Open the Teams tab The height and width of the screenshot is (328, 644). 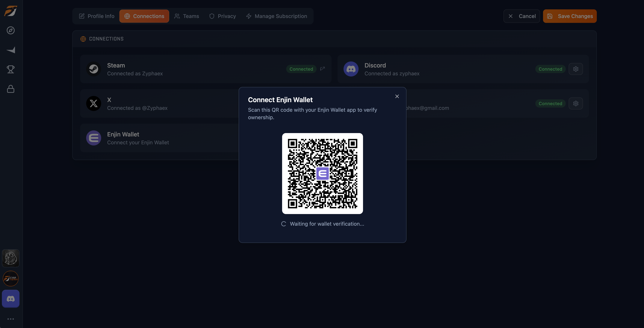pos(187,16)
